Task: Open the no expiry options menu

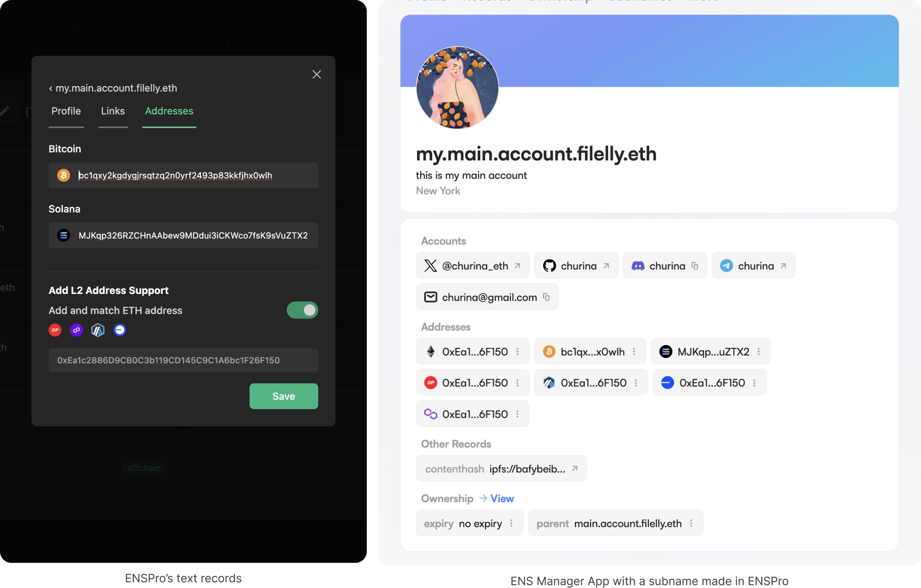Action: pos(511,523)
